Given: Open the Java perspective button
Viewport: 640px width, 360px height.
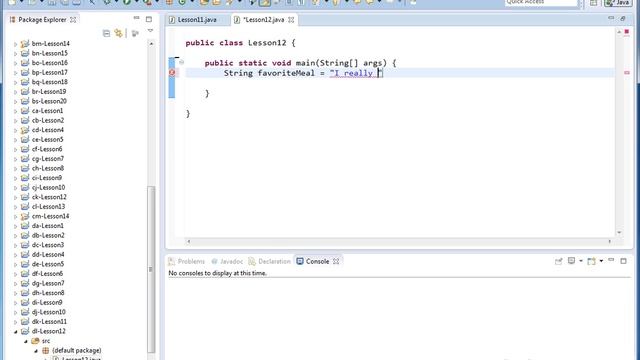Looking at the screenshot, I should (618, 3).
